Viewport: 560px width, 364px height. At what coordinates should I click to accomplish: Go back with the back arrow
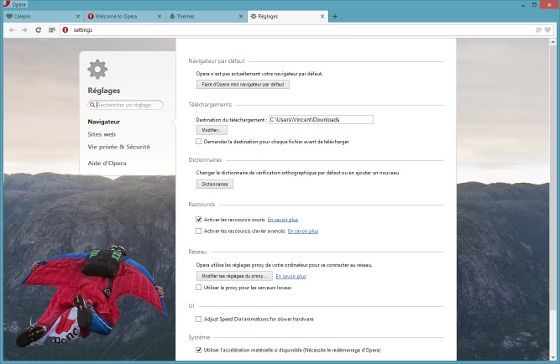point(12,30)
